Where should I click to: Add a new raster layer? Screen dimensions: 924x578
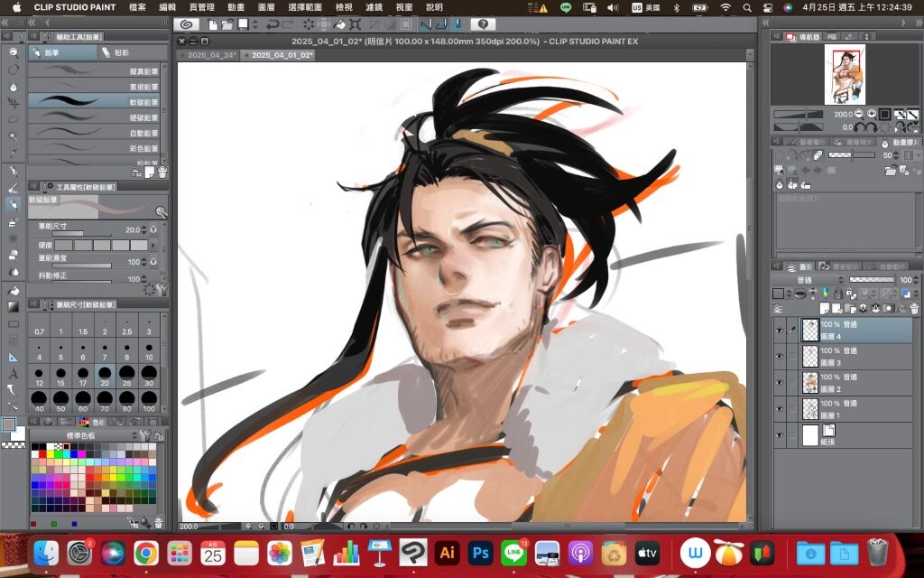(825, 309)
